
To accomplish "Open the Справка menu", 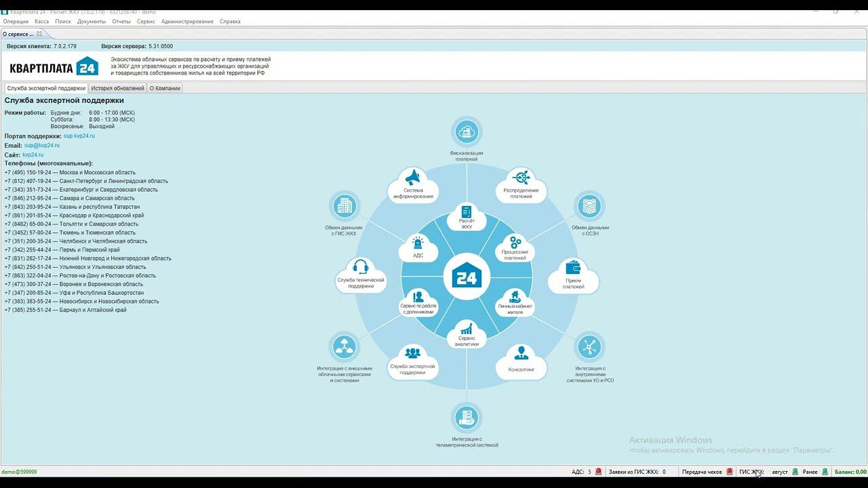I will click(230, 21).
